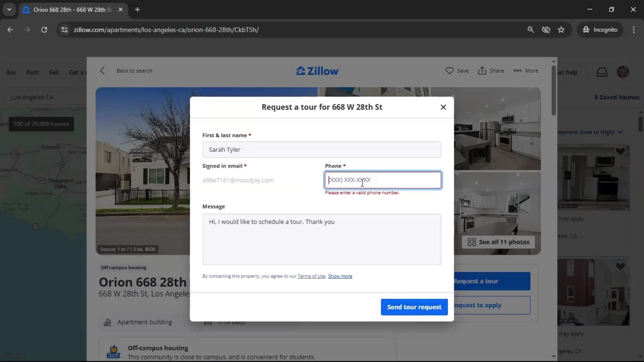Toggle saved heart on second listing thumbnail
The width and height of the screenshot is (644, 362).
(x=620, y=266)
